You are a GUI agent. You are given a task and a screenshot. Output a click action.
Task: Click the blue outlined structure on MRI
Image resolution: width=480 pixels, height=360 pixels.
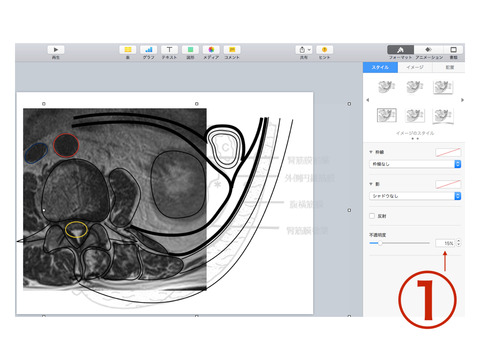tap(36, 153)
